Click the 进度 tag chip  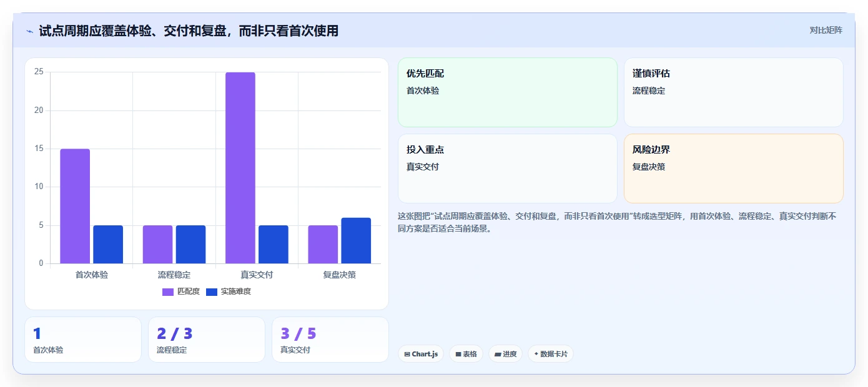coord(505,354)
